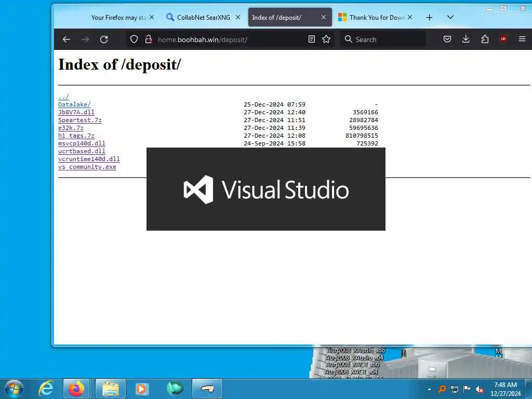The image size is (532, 399).
Task: Click the pointing-hand taskbar app button
Action: [207, 389]
